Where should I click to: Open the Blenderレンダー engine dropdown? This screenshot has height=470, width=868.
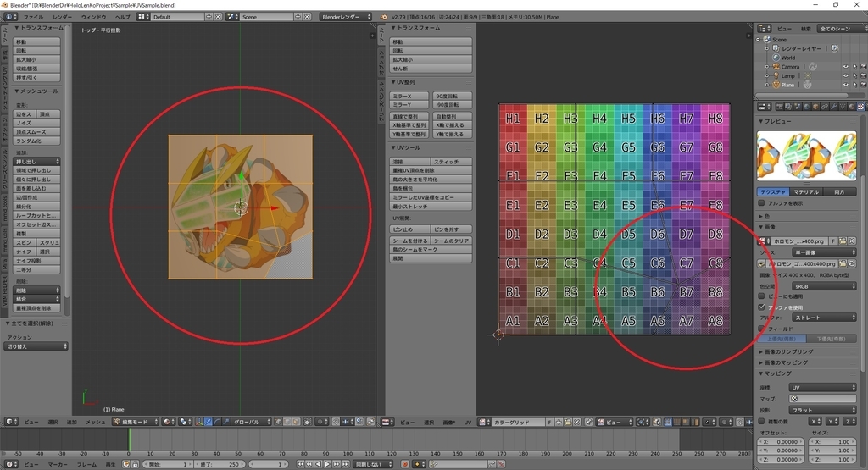346,17
